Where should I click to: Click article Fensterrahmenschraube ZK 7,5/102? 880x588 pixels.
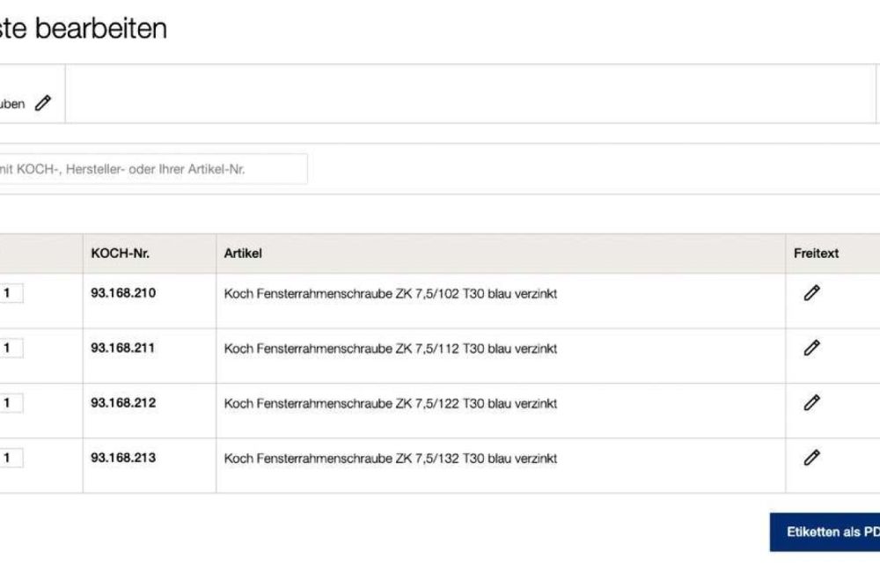pos(391,294)
